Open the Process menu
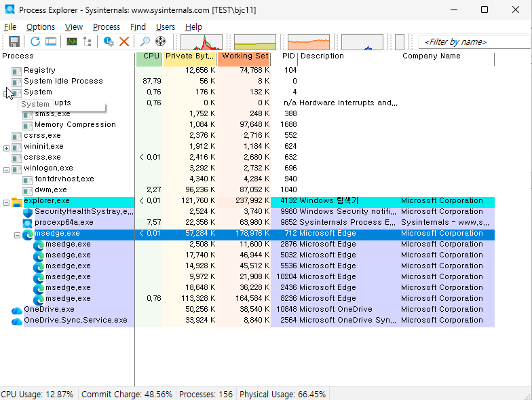 pyautogui.click(x=107, y=26)
